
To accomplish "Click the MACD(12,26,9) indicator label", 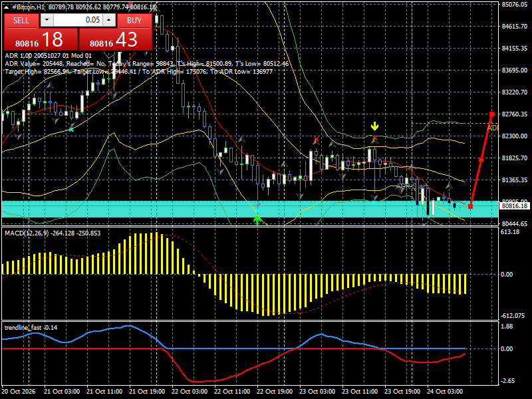I will pyautogui.click(x=53, y=233).
